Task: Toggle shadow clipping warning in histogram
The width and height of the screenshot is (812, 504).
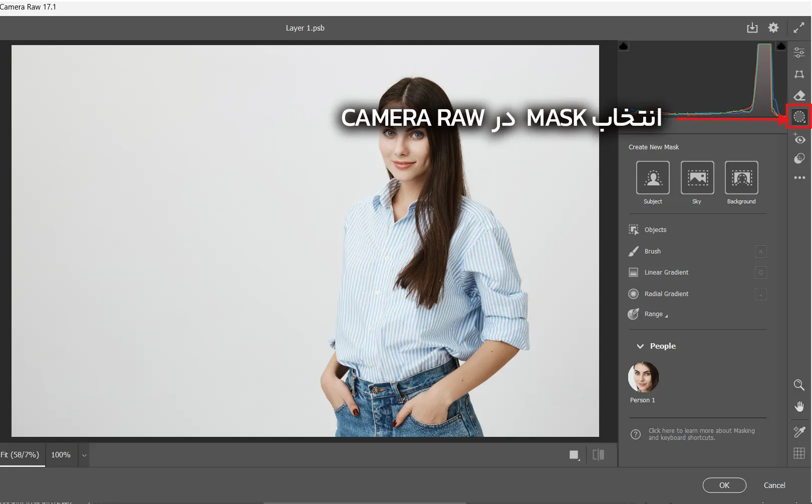Action: pos(624,47)
